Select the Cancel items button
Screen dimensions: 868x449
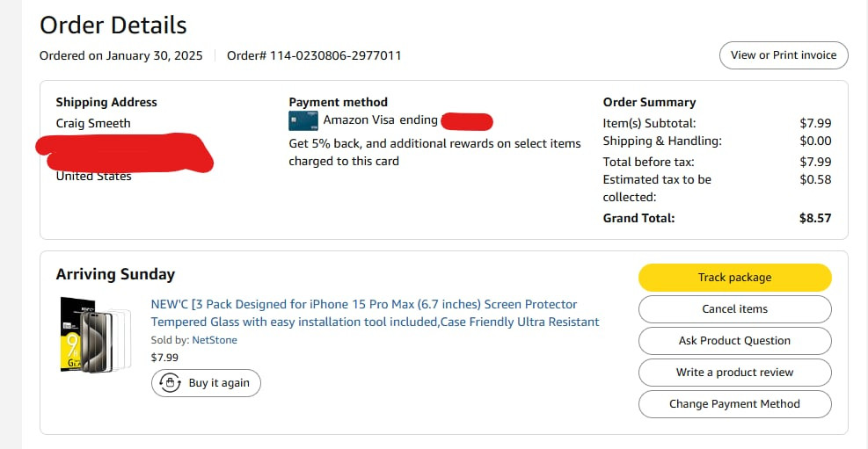pyautogui.click(x=734, y=309)
